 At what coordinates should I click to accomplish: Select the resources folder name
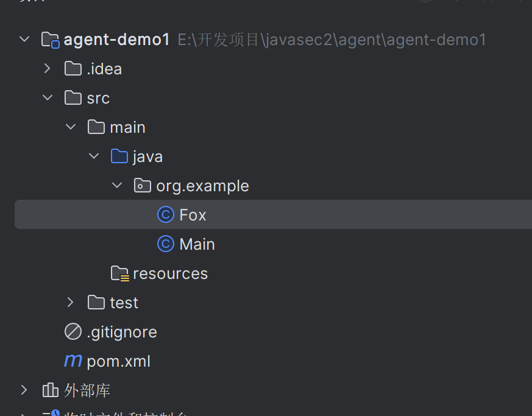click(x=170, y=273)
